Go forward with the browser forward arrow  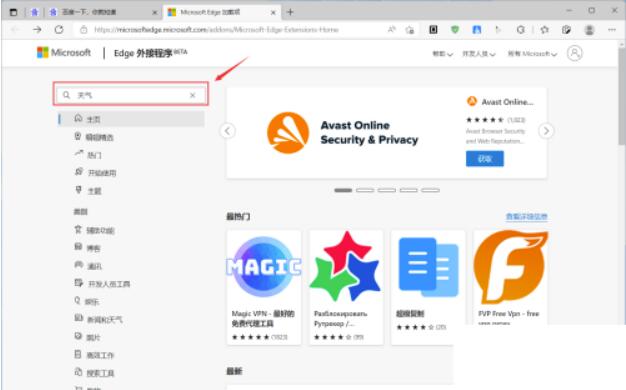point(37,30)
